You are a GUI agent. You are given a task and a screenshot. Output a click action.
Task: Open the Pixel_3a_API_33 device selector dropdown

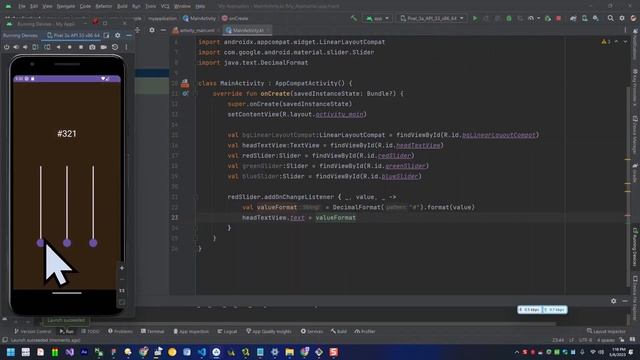coord(432,18)
